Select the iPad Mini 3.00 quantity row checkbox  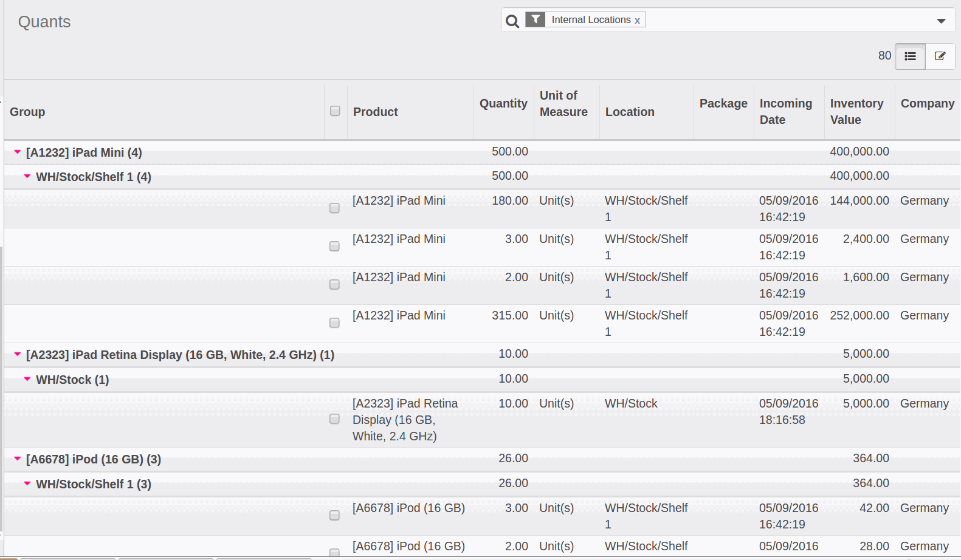click(334, 246)
